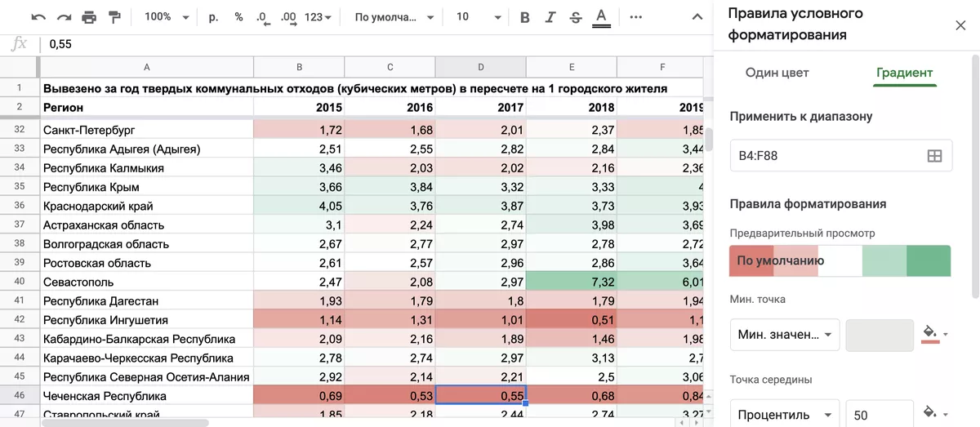This screenshot has width=980, height=427.
Task: Open more number formats 123 menu
Action: click(x=318, y=17)
